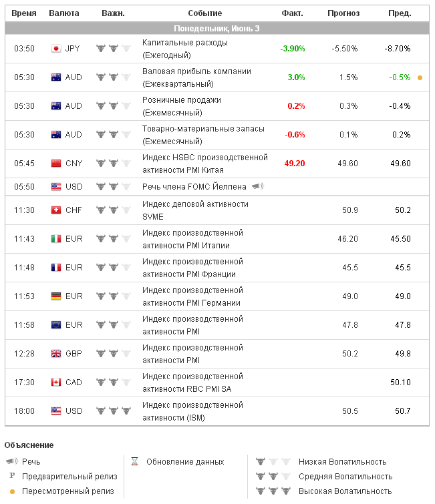Viewport: 435px width, 504px height.
Task: Click the Canada flag icon next to CAD
Action: (x=56, y=383)
